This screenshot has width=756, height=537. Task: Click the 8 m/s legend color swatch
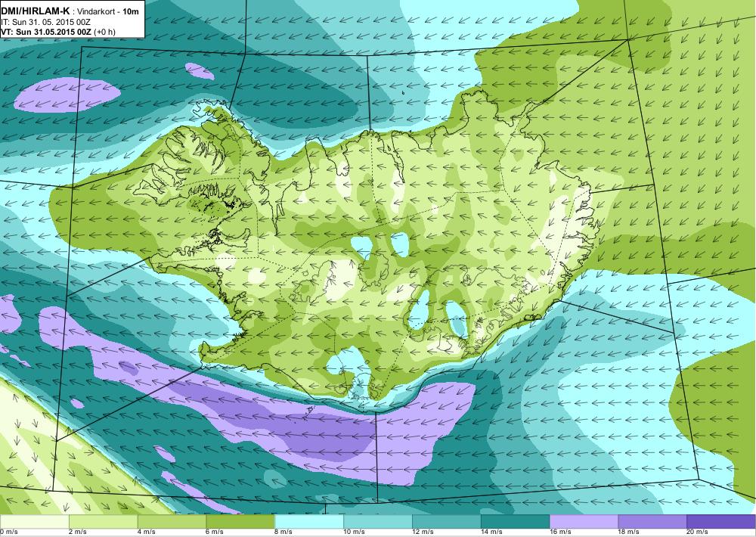309,521
